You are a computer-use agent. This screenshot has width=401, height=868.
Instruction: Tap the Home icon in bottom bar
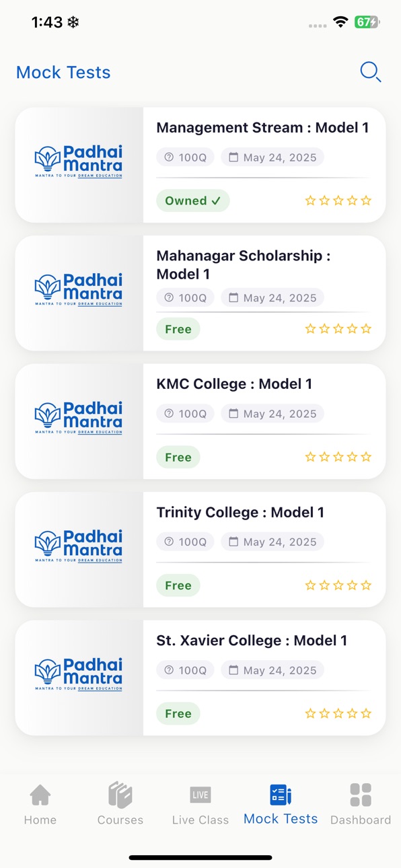pos(40,795)
